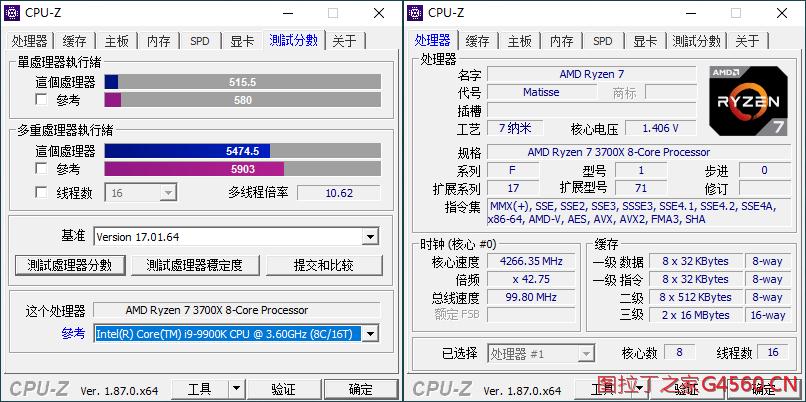The image size is (806, 402).
Task: Click 倍频 value x 42.75
Action: (531, 279)
